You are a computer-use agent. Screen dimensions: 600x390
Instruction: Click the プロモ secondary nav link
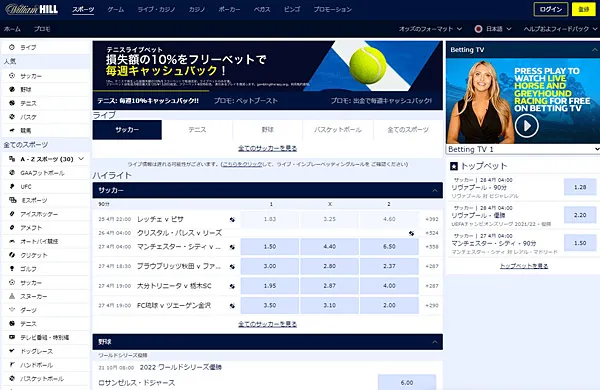[x=42, y=29]
